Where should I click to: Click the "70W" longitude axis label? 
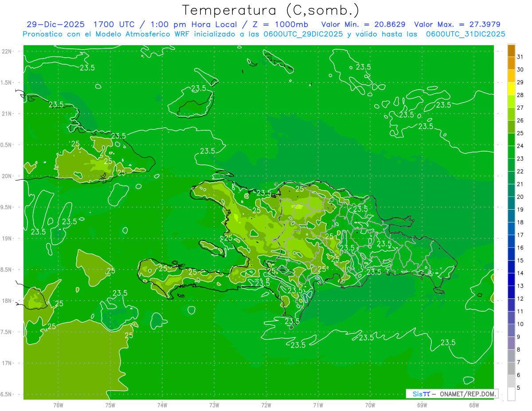pos(370,405)
